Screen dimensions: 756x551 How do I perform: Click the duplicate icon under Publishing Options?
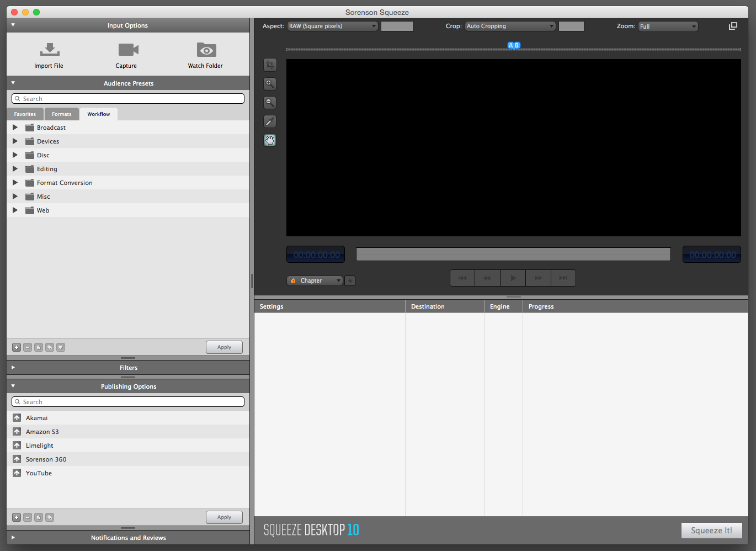point(50,517)
